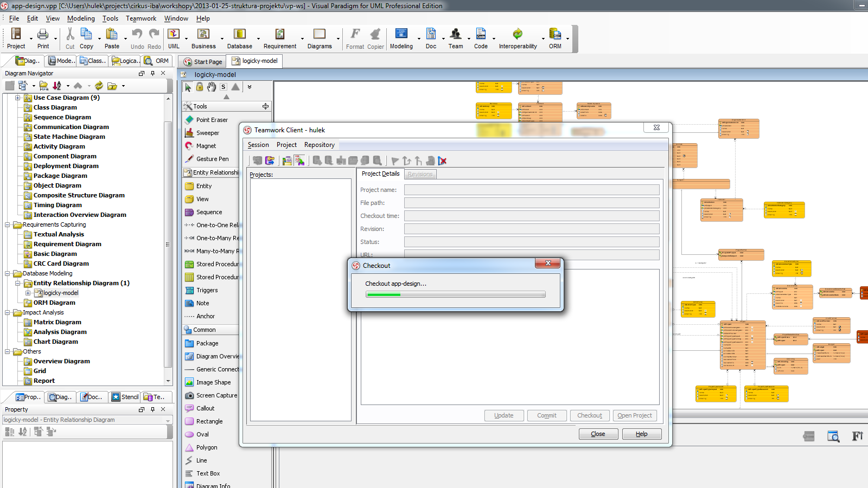Select the Gesture Pen tool
Viewport: 868px width, 488px height.
coord(212,159)
